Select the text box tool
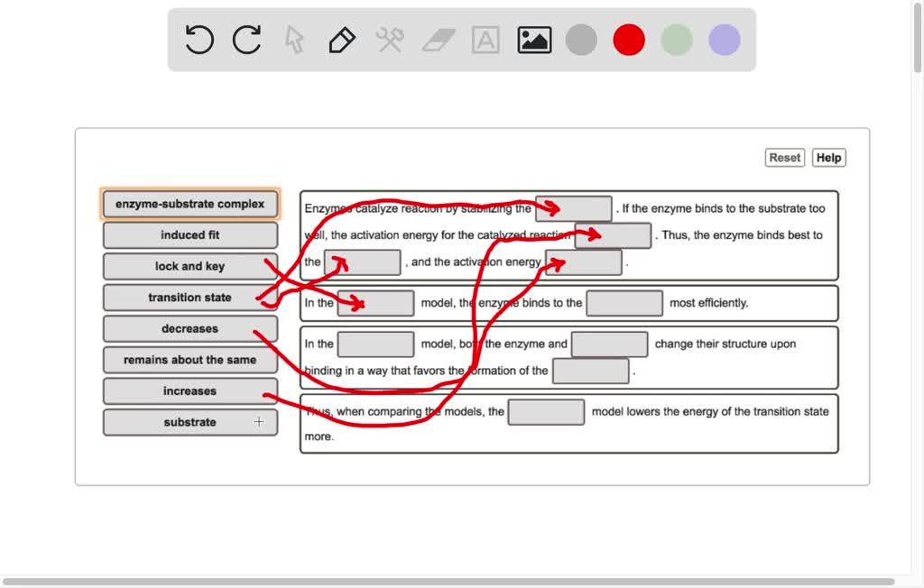Screen dimensions: 924x588 click(485, 40)
